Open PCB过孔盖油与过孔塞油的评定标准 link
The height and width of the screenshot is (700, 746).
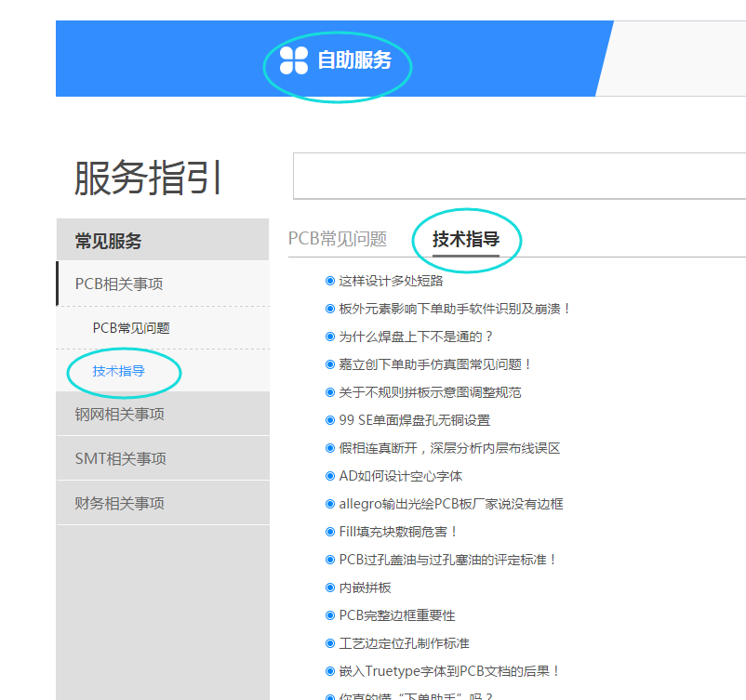(446, 560)
